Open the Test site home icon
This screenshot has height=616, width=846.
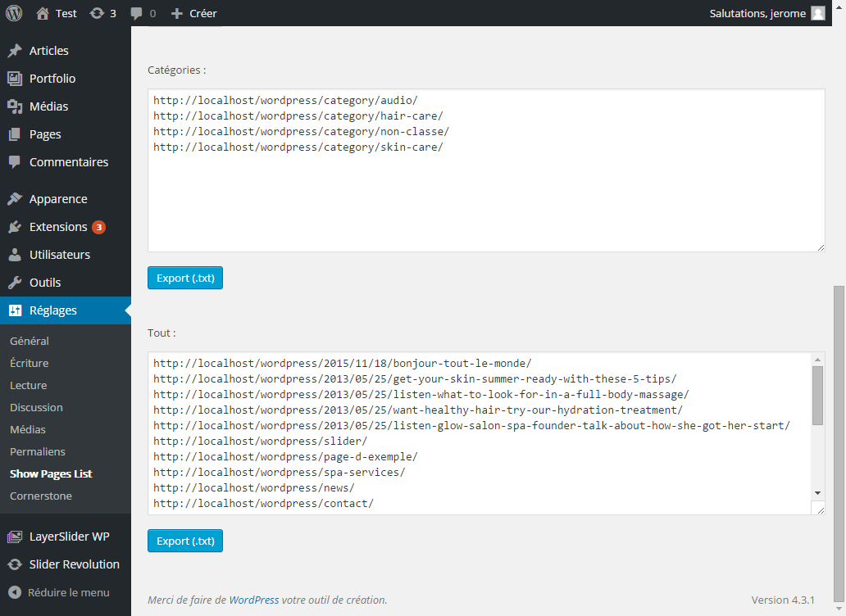coord(43,13)
